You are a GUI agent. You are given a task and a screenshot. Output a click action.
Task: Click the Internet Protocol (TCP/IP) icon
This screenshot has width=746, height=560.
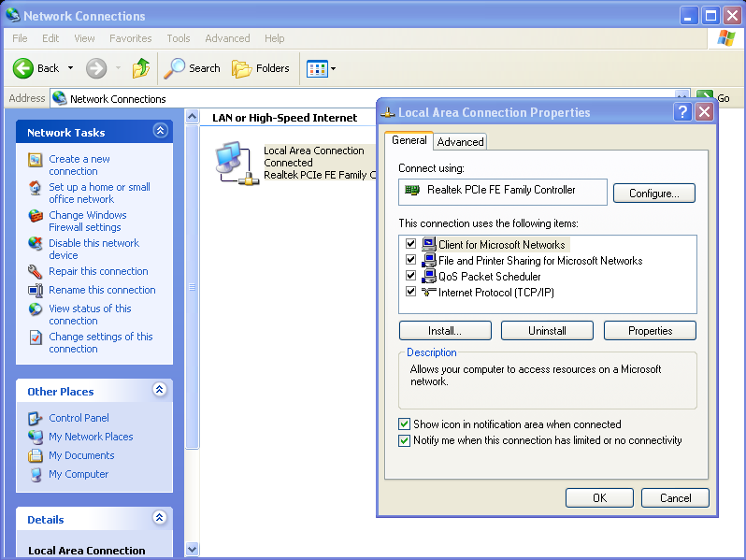(x=429, y=292)
